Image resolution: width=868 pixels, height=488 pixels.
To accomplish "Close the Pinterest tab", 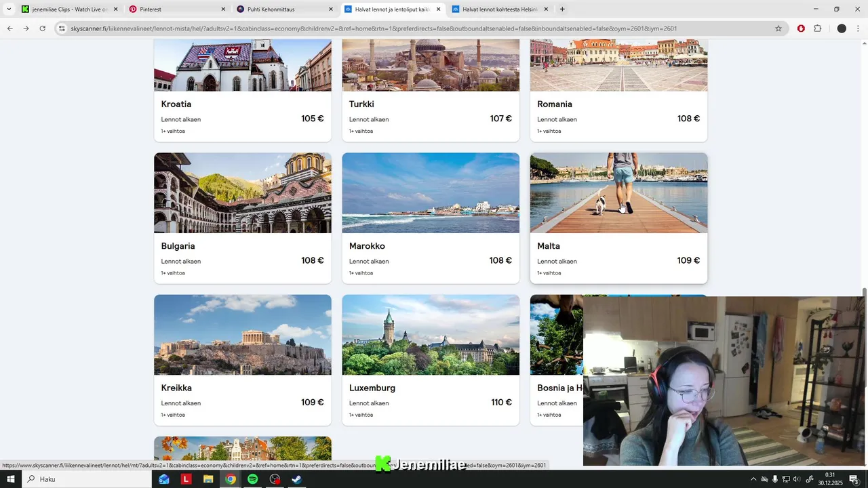I will [x=223, y=9].
